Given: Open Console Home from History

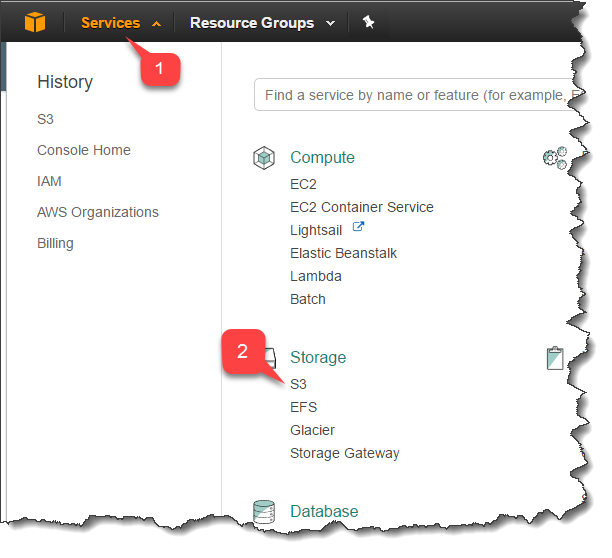Looking at the screenshot, I should pyautogui.click(x=84, y=150).
